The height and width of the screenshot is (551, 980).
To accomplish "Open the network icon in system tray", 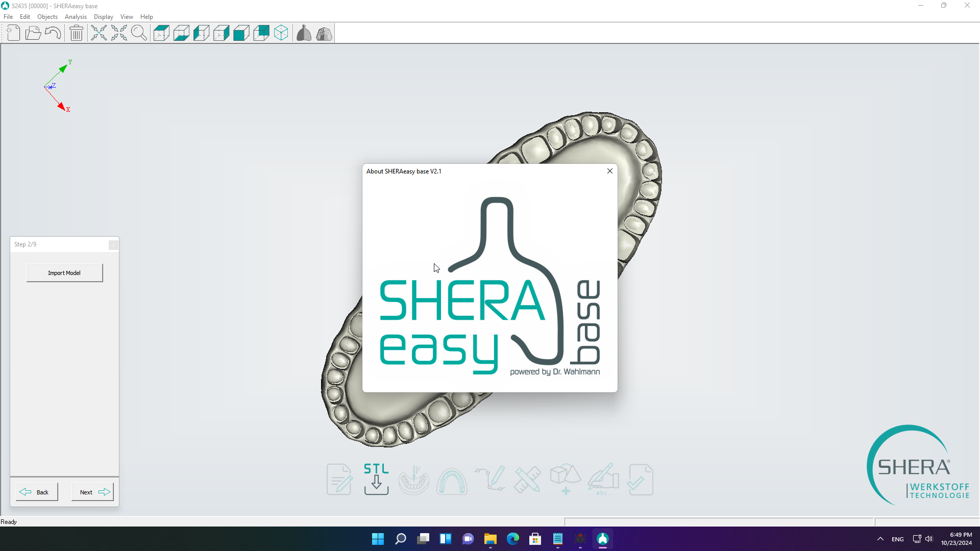I will (x=917, y=539).
